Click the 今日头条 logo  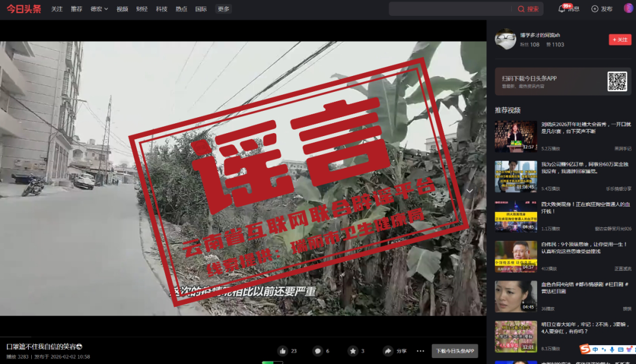(24, 9)
